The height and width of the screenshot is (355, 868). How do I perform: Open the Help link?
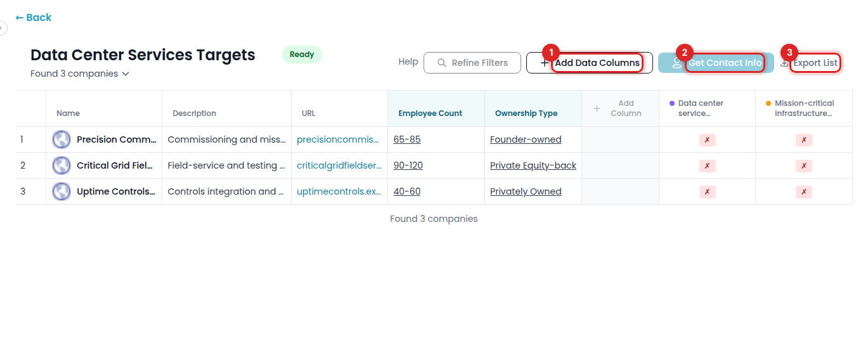(408, 61)
